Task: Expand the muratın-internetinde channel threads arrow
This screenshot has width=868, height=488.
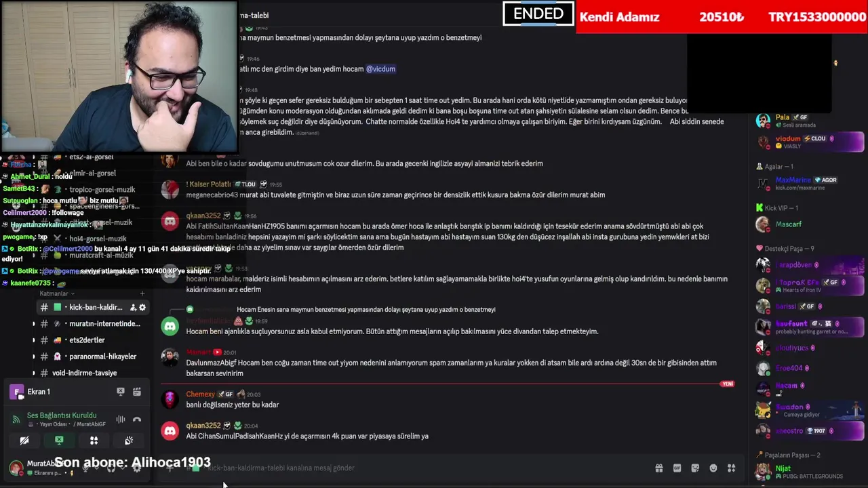Action: click(34, 324)
